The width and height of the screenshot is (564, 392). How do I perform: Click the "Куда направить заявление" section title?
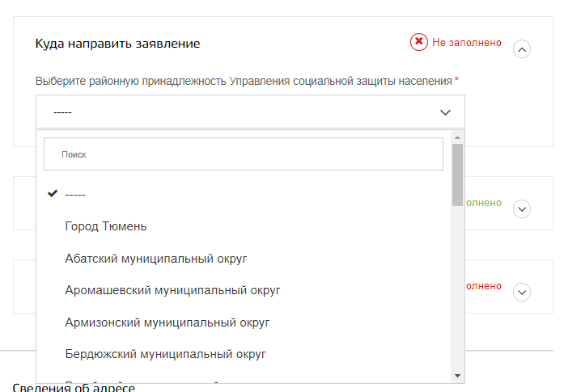117,44
